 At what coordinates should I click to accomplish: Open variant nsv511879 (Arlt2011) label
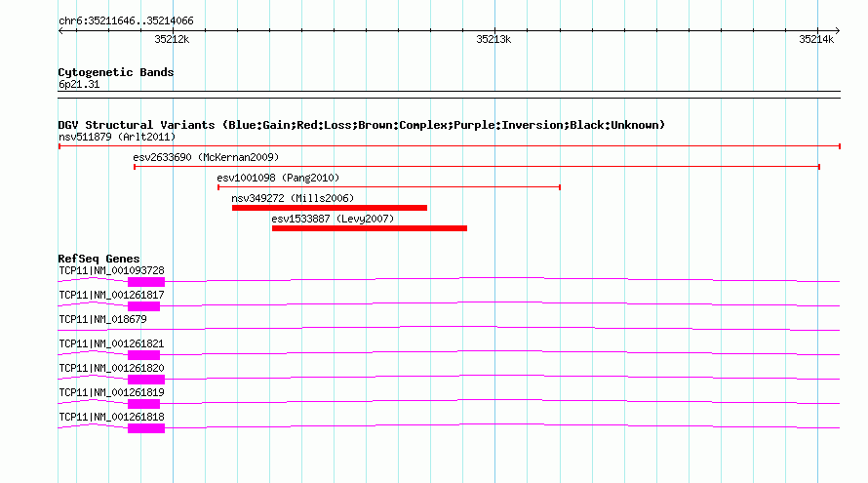click(117, 137)
